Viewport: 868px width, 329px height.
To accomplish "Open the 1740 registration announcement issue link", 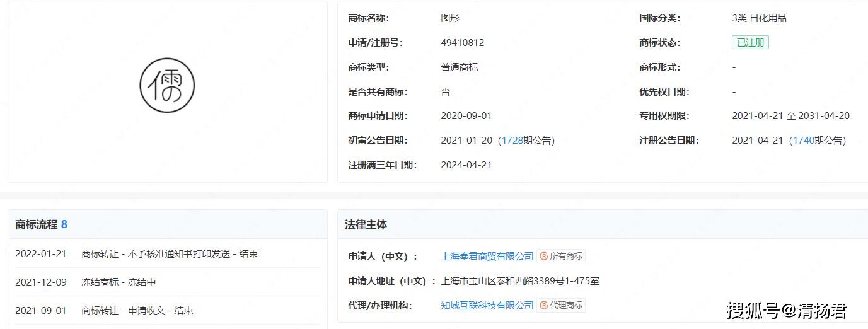I will click(802, 141).
